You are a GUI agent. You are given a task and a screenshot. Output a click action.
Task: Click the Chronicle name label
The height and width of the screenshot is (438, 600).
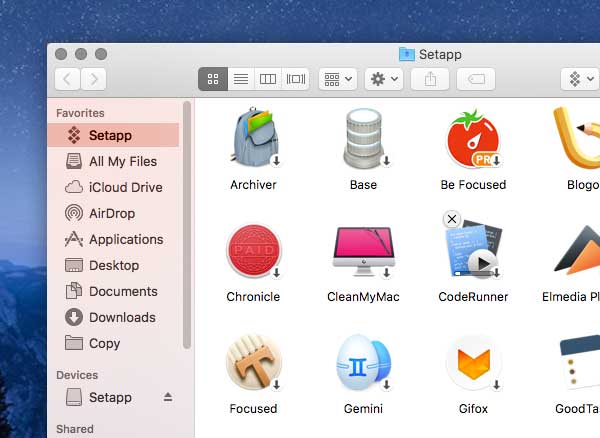(253, 297)
